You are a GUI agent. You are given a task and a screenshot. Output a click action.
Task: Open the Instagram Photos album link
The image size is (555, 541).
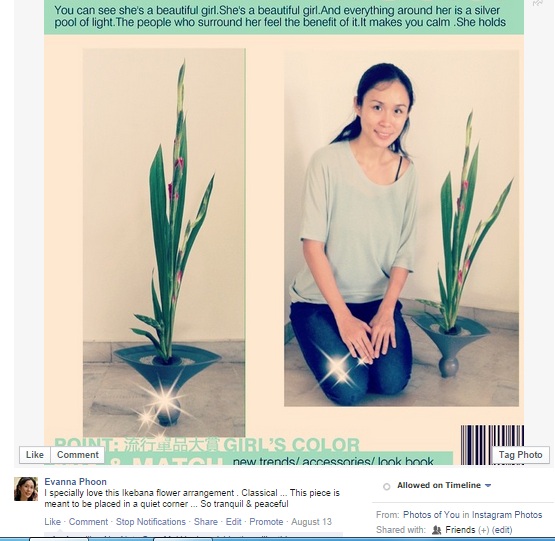click(507, 514)
